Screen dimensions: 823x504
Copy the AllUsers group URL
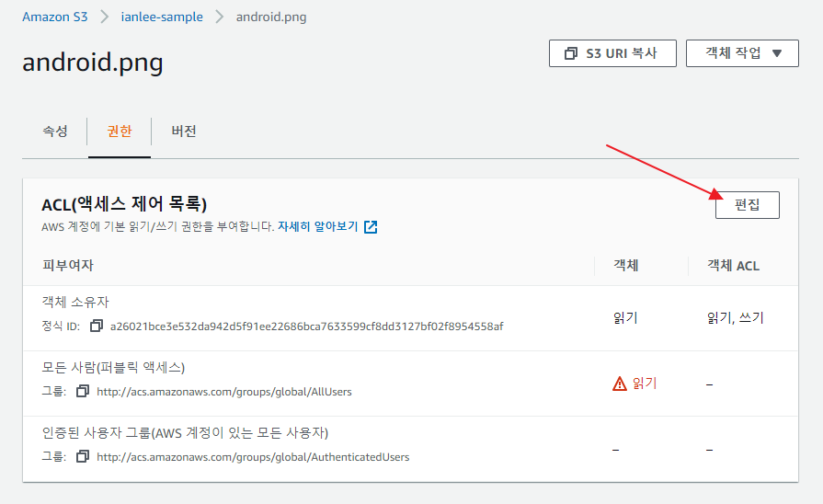(83, 391)
